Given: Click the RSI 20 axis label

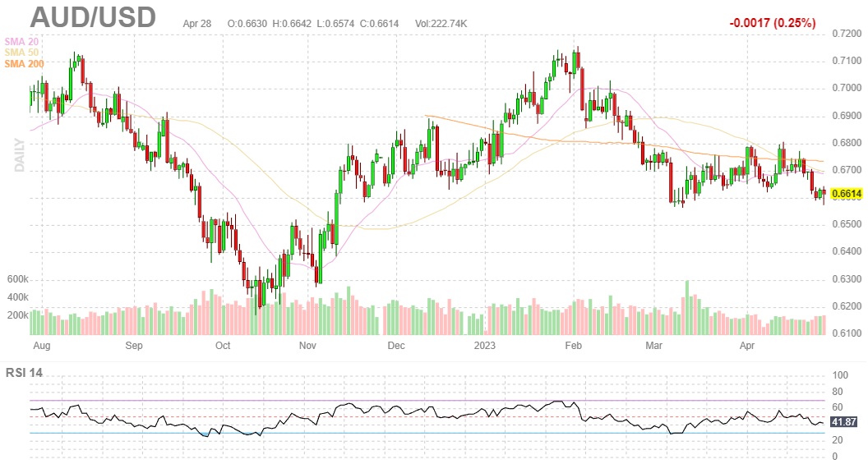Looking at the screenshot, I should (838, 440).
